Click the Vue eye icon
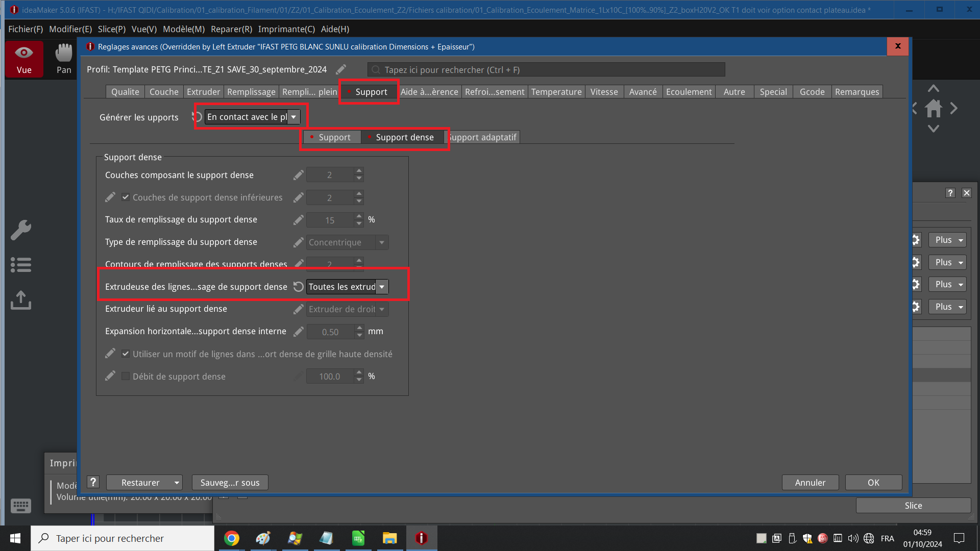Screen dimensions: 980x551 coord(24,53)
